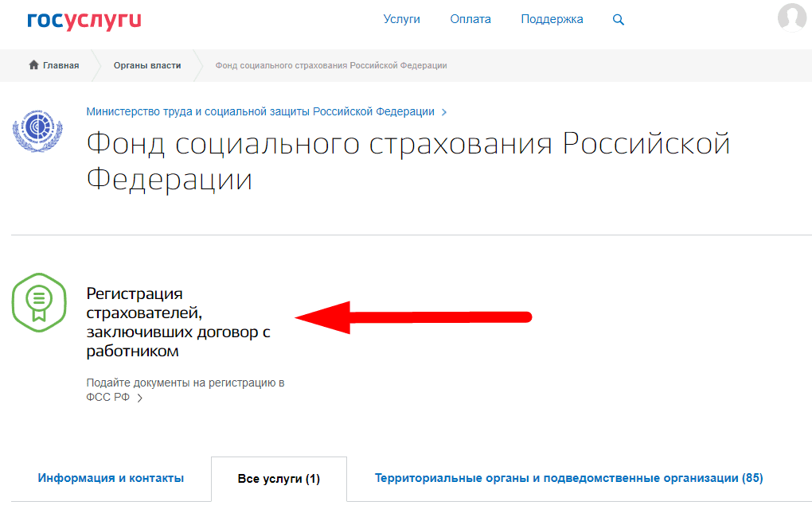Select the current Фонд социального страхования breadcrumb
The height and width of the screenshot is (509, 812).
click(331, 65)
